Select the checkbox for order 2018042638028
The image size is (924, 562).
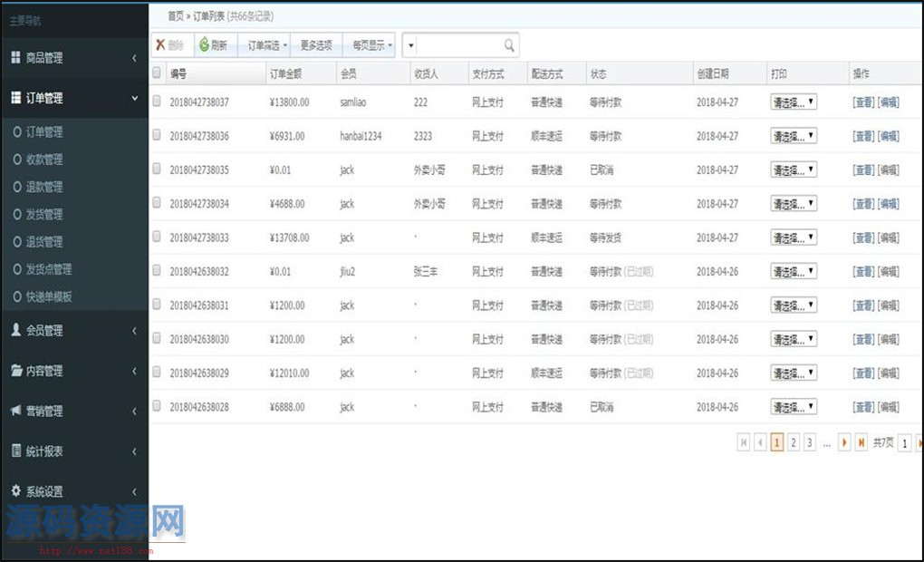click(x=157, y=407)
